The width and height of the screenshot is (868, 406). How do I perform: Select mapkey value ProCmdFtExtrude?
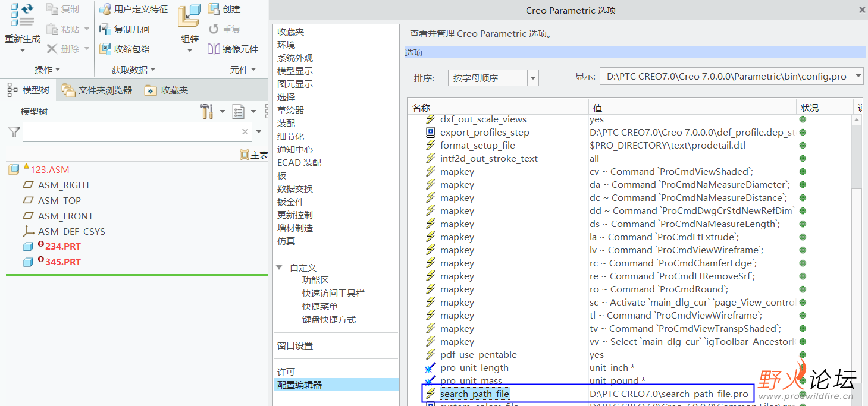[x=665, y=237]
